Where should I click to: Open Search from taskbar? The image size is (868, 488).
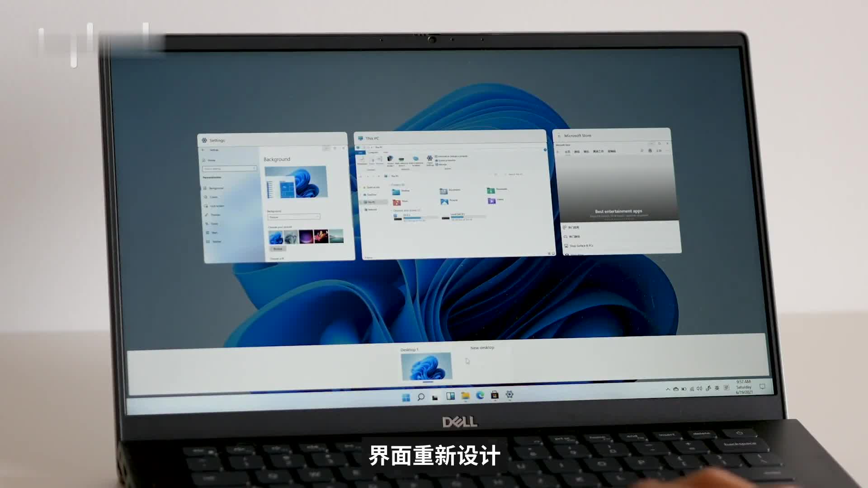tap(420, 396)
